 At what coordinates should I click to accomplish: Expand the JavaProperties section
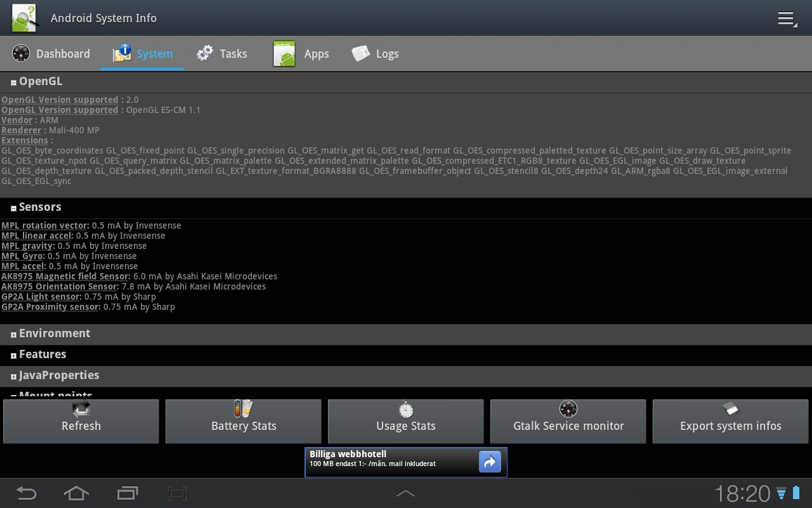pos(406,375)
